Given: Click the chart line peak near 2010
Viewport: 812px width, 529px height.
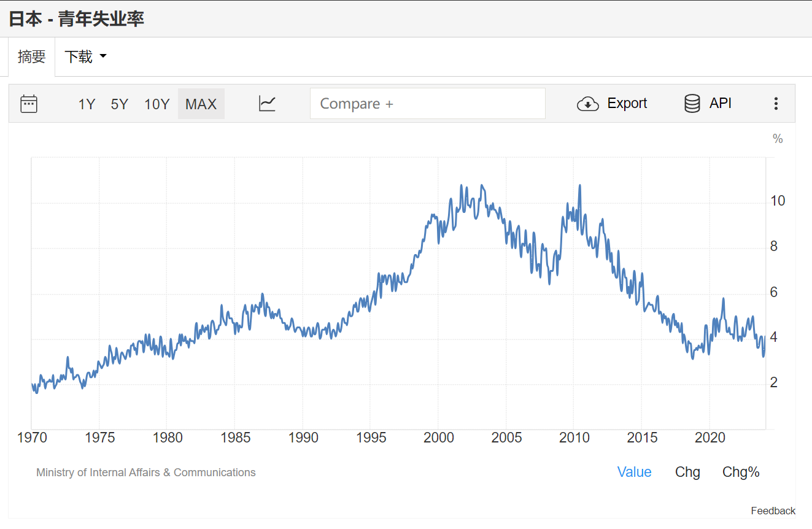Looking at the screenshot, I should click(579, 186).
